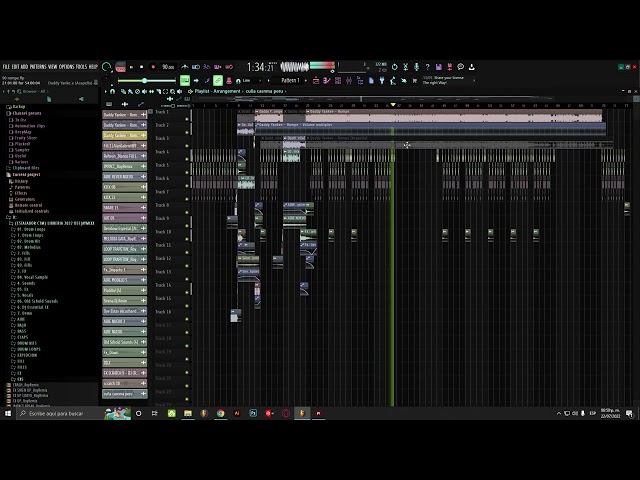Image resolution: width=640 pixels, height=480 pixels.
Task: Open the snap selector showing Line
Action: click(249, 80)
